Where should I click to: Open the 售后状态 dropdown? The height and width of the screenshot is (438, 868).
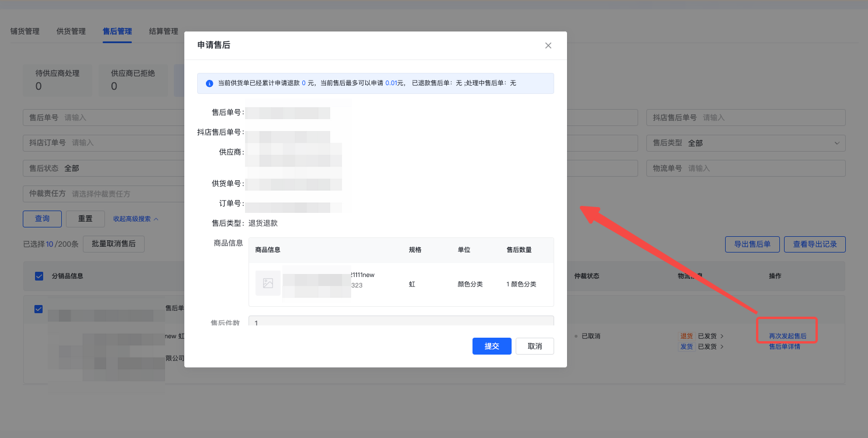click(x=105, y=168)
